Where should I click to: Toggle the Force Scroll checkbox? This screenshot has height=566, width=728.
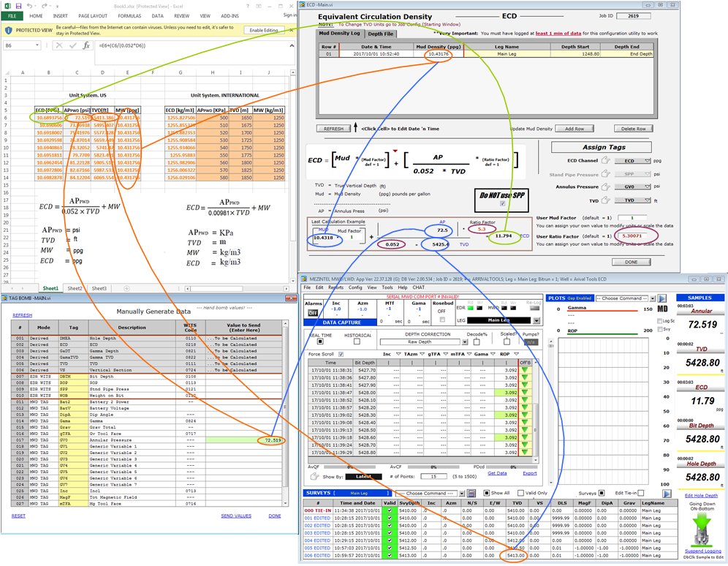[341, 354]
